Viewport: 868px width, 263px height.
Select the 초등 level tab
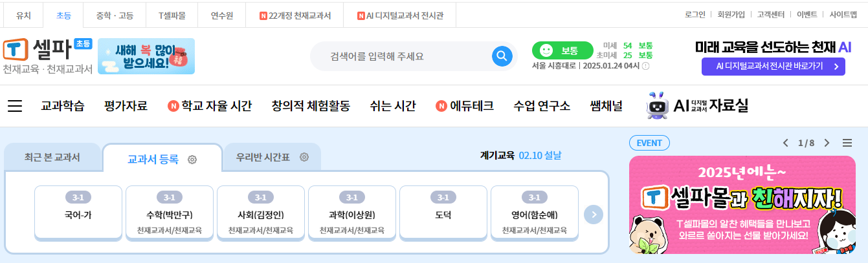click(x=65, y=15)
